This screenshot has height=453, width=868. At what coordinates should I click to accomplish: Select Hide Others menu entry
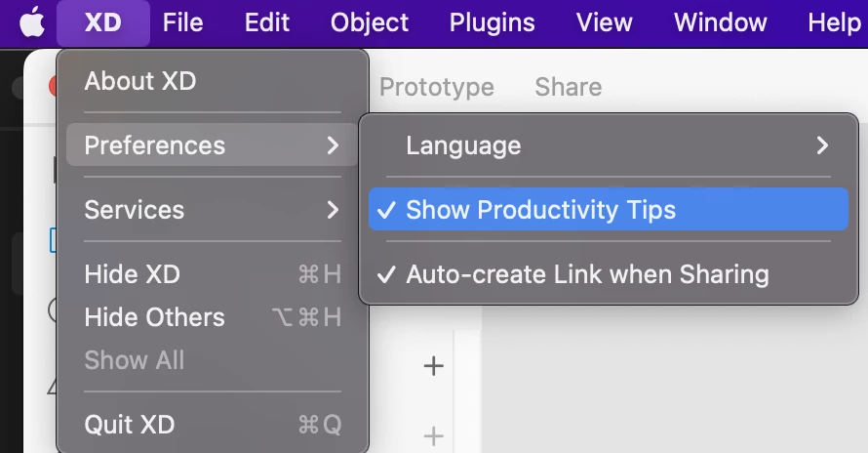[212, 317]
